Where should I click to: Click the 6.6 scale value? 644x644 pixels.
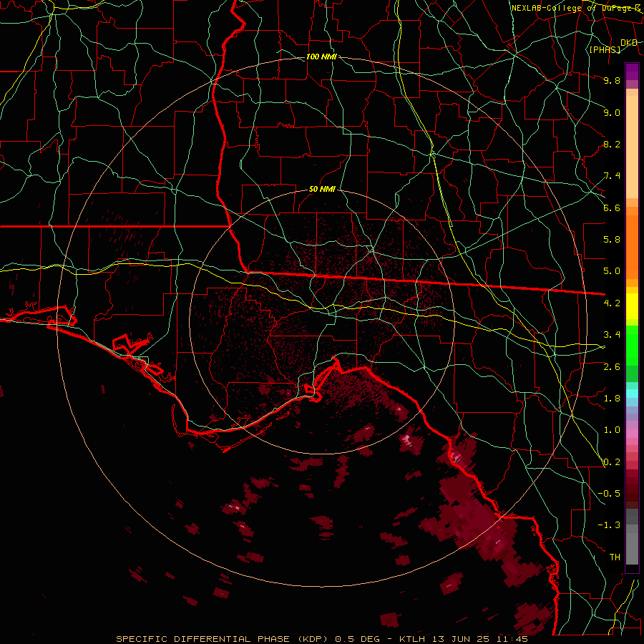pyautogui.click(x=612, y=208)
